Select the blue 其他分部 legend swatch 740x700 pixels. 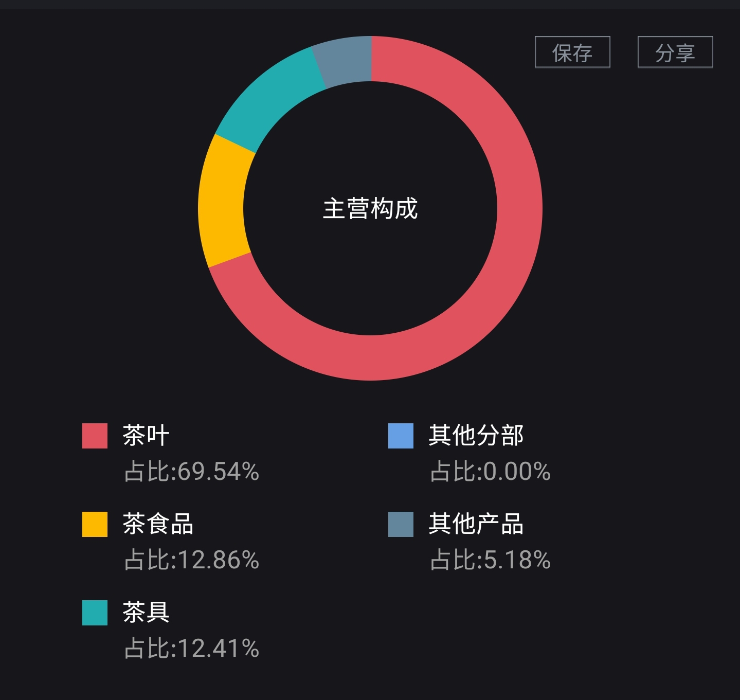click(x=401, y=436)
